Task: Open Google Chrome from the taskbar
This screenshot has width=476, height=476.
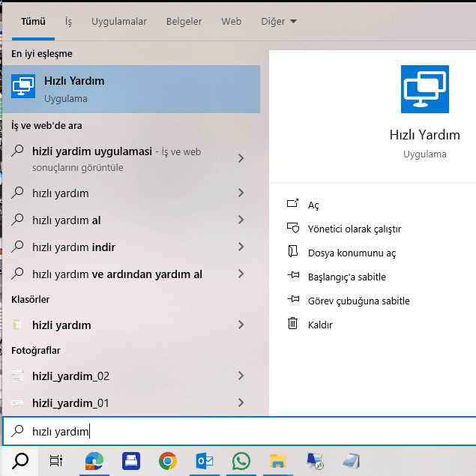Action: pyautogui.click(x=167, y=460)
